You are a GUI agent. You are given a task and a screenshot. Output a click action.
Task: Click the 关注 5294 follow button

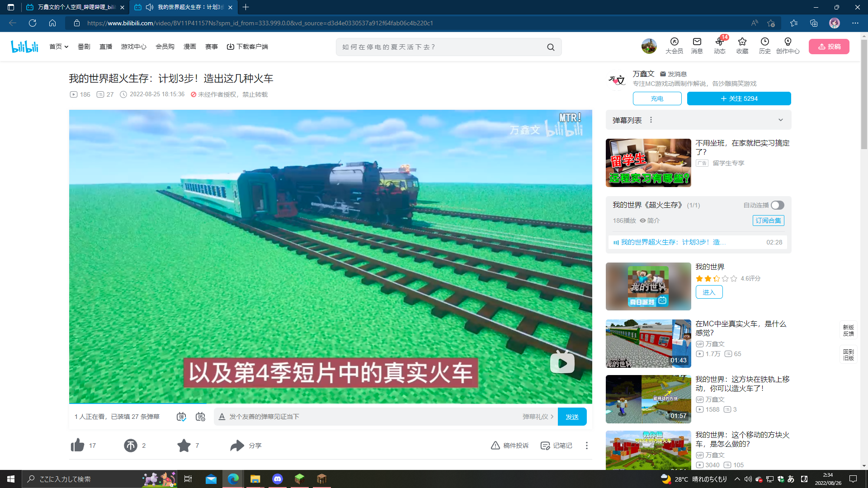pyautogui.click(x=739, y=99)
